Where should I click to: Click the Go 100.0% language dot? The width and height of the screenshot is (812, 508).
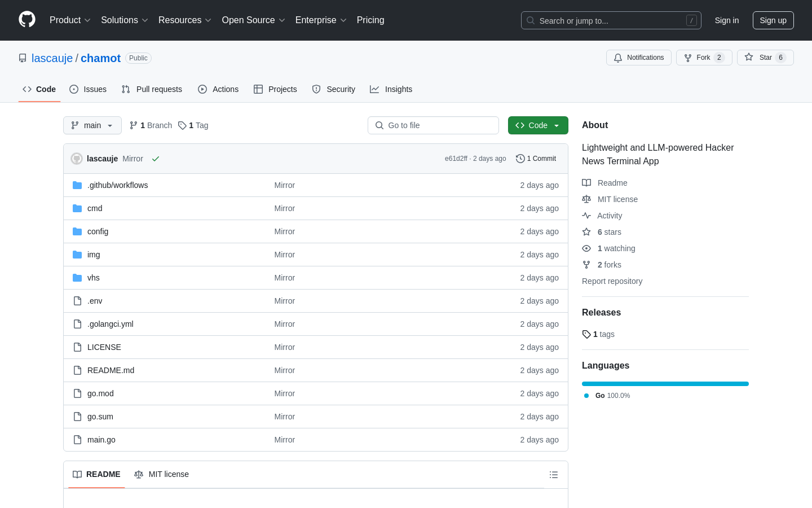click(x=586, y=396)
